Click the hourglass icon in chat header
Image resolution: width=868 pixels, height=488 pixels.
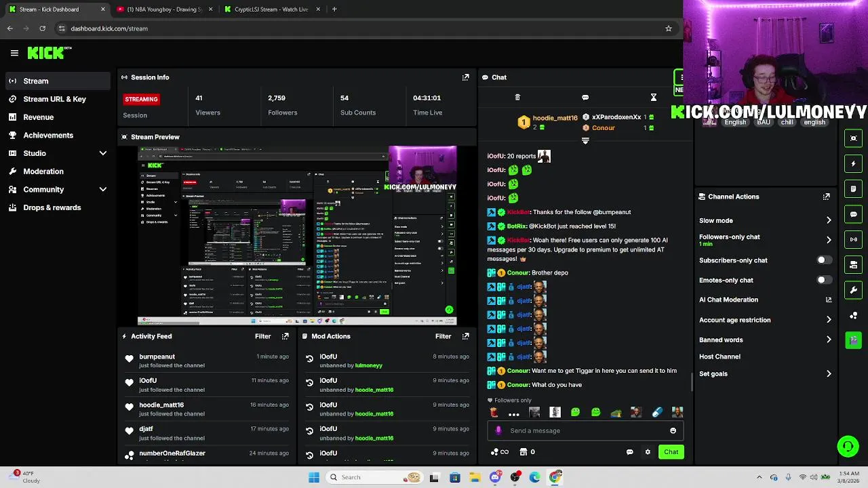653,98
